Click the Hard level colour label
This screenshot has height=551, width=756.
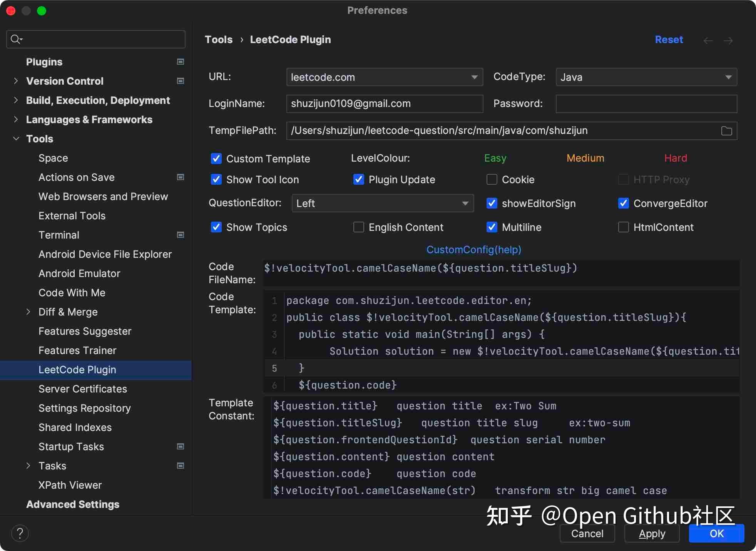675,158
